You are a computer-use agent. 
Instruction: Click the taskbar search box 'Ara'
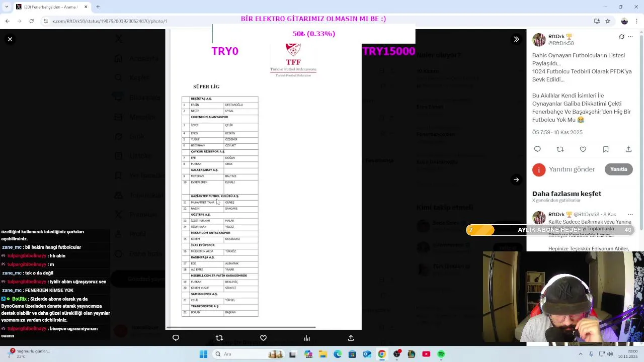[x=248, y=354]
